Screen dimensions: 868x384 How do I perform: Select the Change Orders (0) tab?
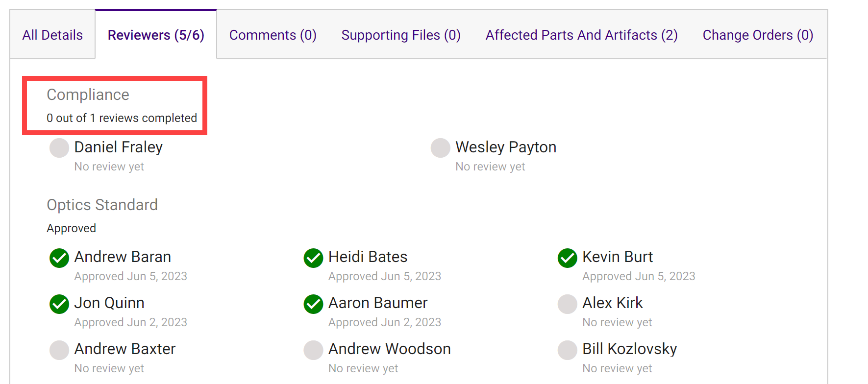click(x=757, y=35)
